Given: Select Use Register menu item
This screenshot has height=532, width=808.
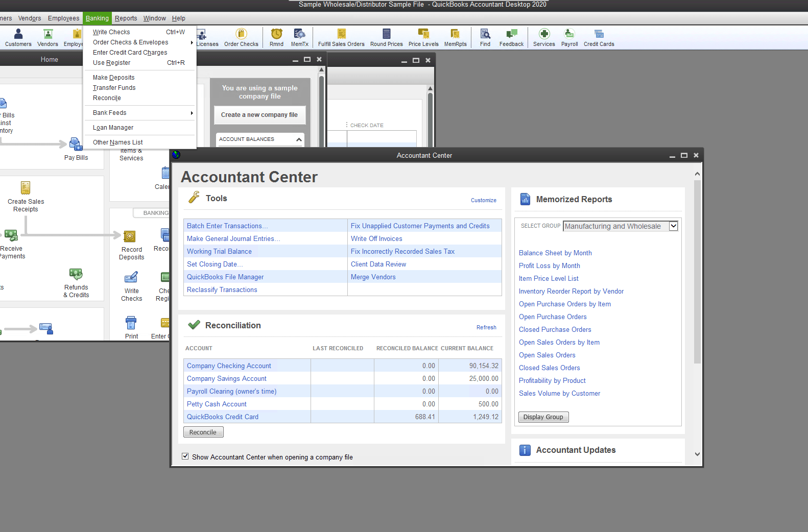Looking at the screenshot, I should pyautogui.click(x=139, y=63).
